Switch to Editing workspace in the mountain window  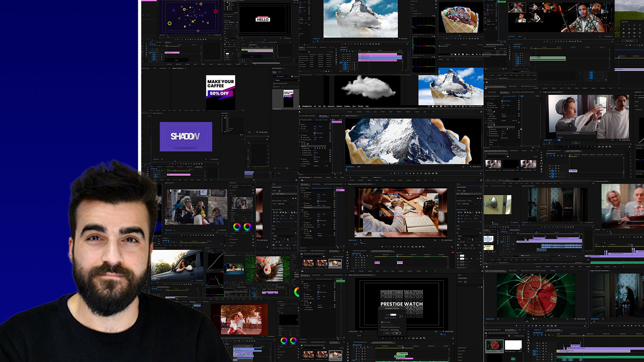point(368,112)
